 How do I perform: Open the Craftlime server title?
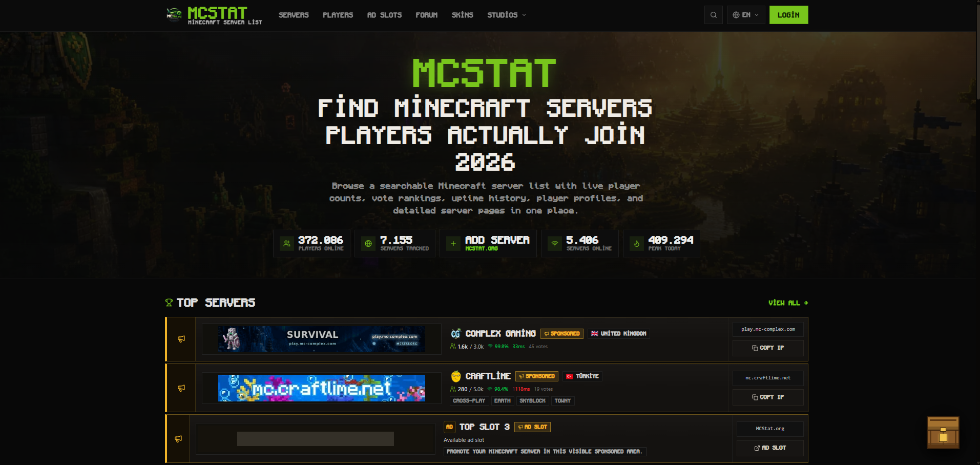tap(488, 376)
